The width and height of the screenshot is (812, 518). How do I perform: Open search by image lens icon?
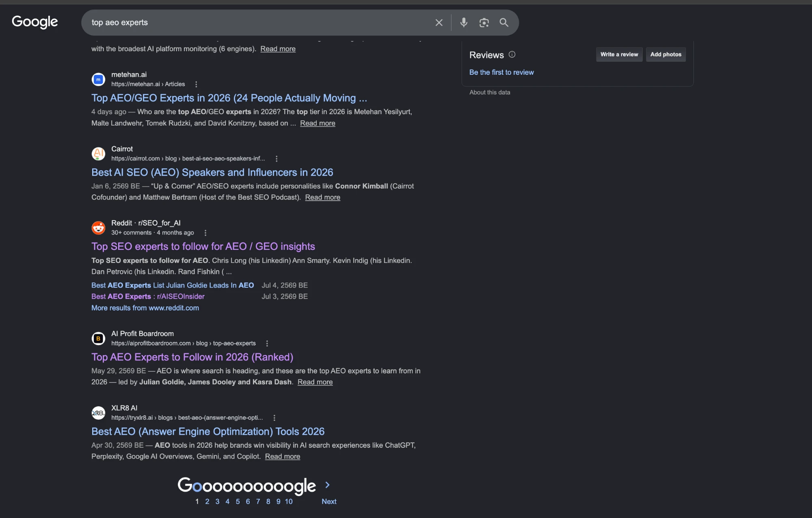[484, 23]
